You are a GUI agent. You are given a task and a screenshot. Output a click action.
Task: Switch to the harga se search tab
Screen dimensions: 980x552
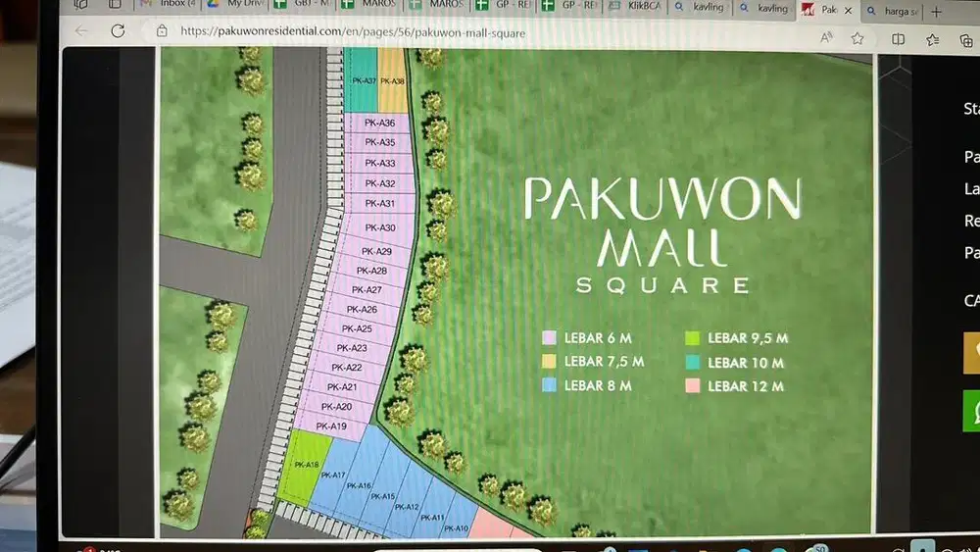tap(893, 11)
